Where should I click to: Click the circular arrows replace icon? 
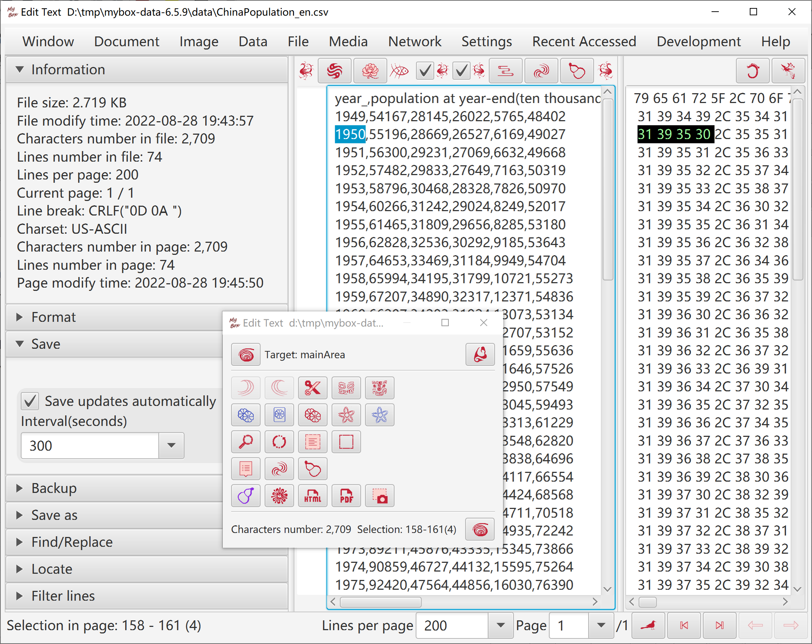tap(279, 441)
